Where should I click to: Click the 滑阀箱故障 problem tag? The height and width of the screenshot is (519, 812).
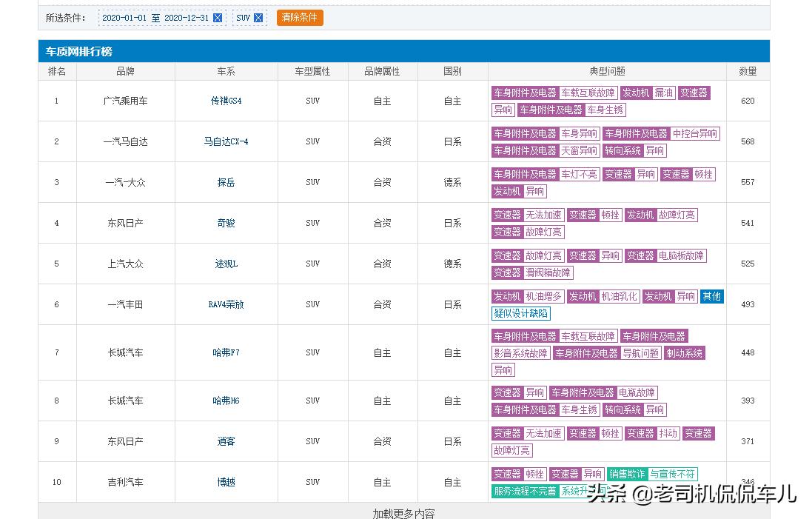coord(547,272)
